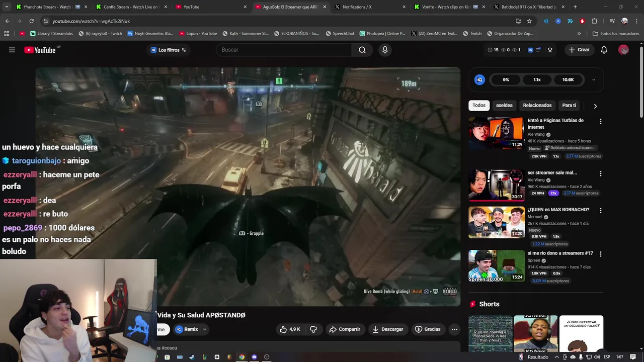Click the 'Crear' create button
644x362 pixels.
(579, 50)
